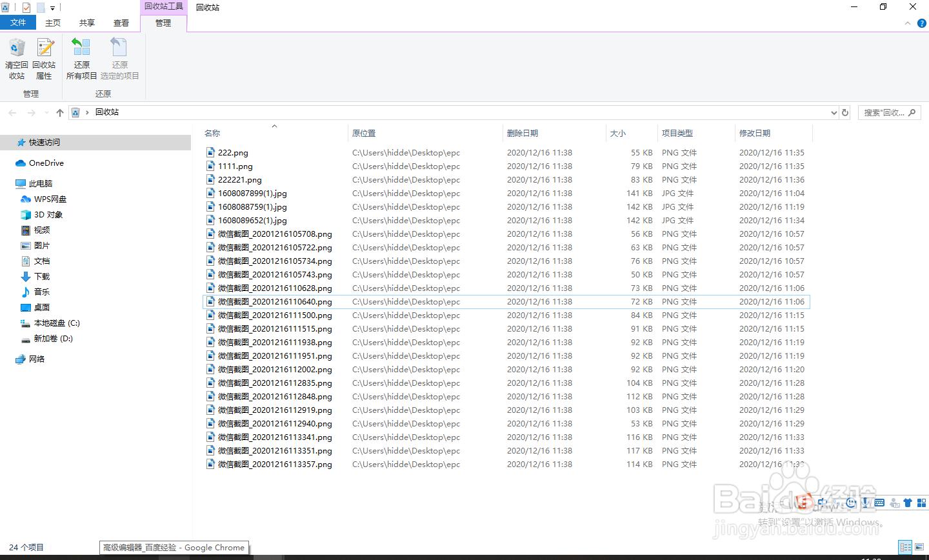Click the 回收站 address bar breadcrumb

click(107, 112)
